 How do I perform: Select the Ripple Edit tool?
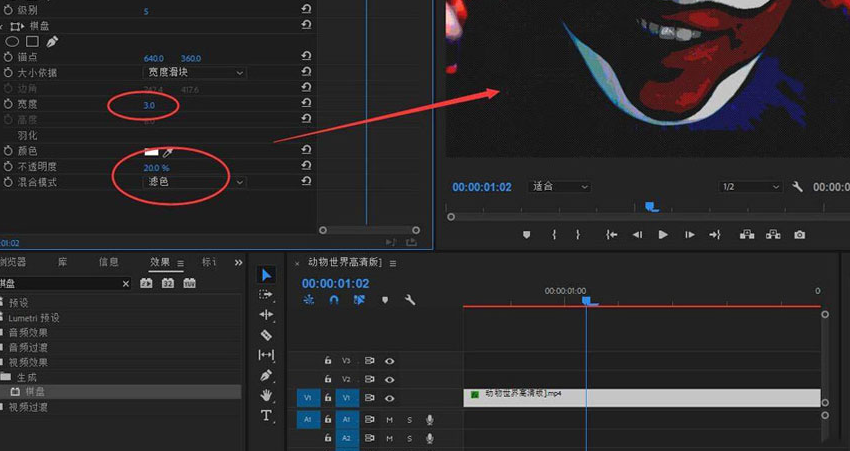266,315
